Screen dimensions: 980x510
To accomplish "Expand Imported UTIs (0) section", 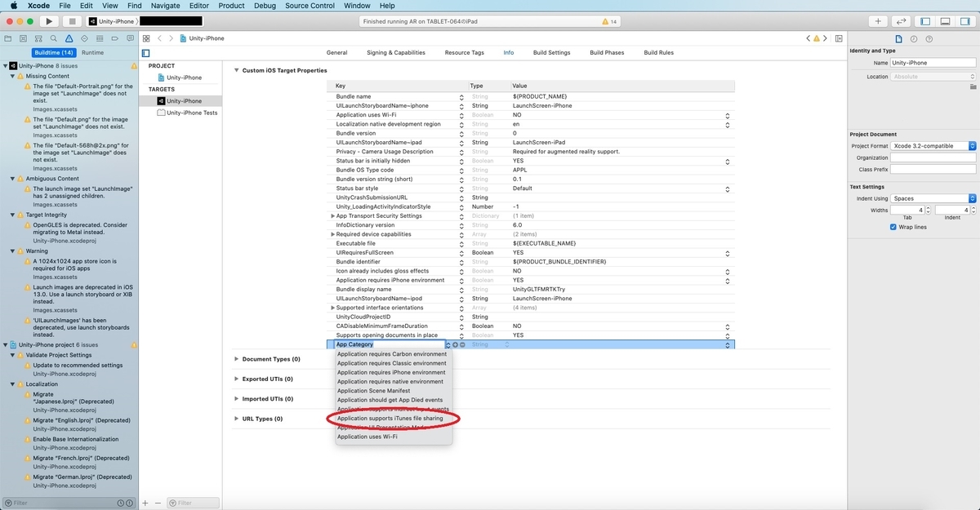I will (x=236, y=399).
